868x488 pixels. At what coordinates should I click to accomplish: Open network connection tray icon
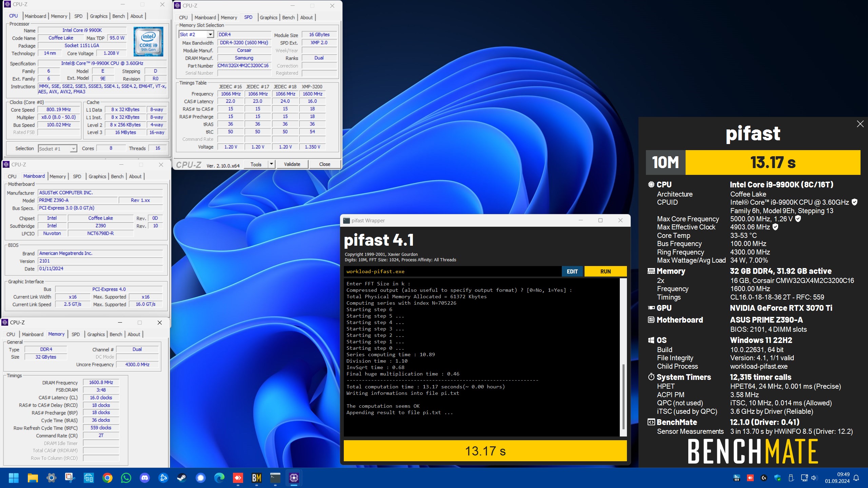(x=804, y=478)
